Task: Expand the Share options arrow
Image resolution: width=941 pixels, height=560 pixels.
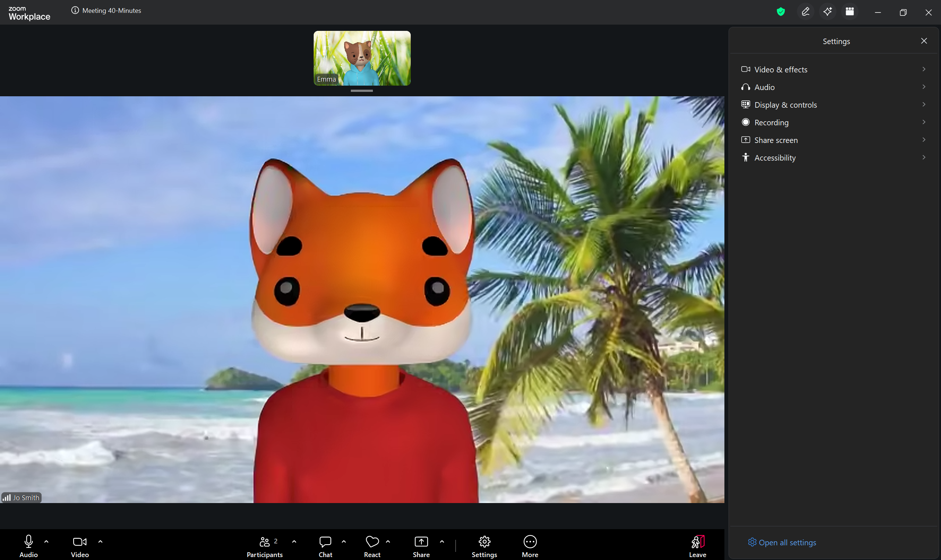Action: click(442, 541)
